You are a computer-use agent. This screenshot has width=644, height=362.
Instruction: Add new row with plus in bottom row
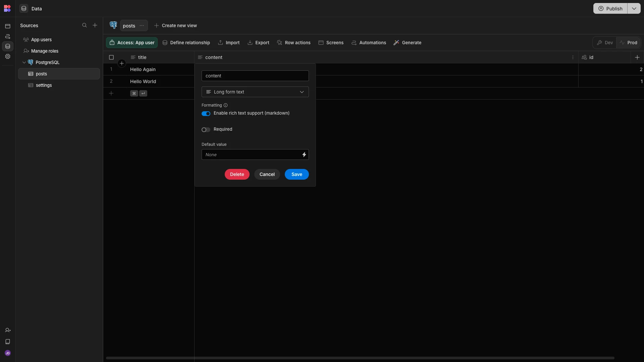(111, 93)
